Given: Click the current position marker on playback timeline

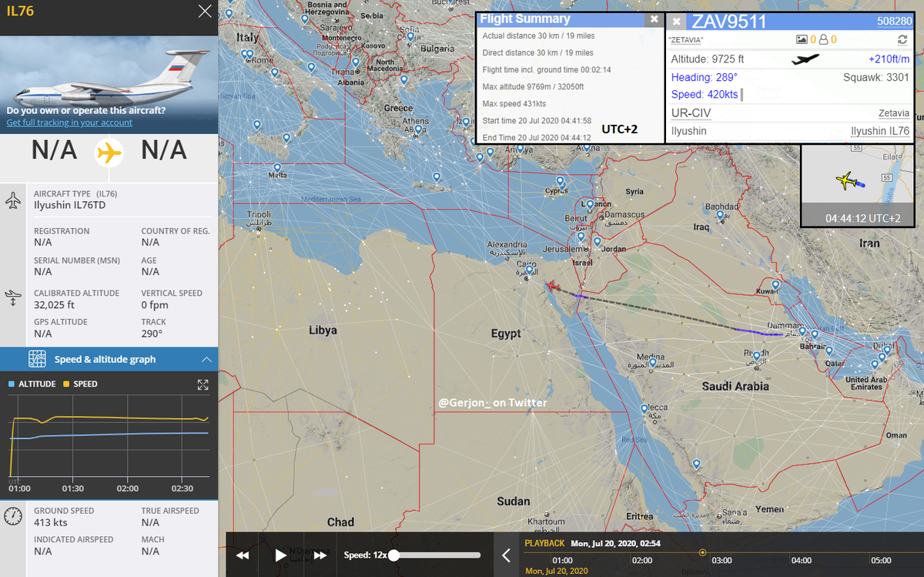Looking at the screenshot, I should [x=702, y=552].
